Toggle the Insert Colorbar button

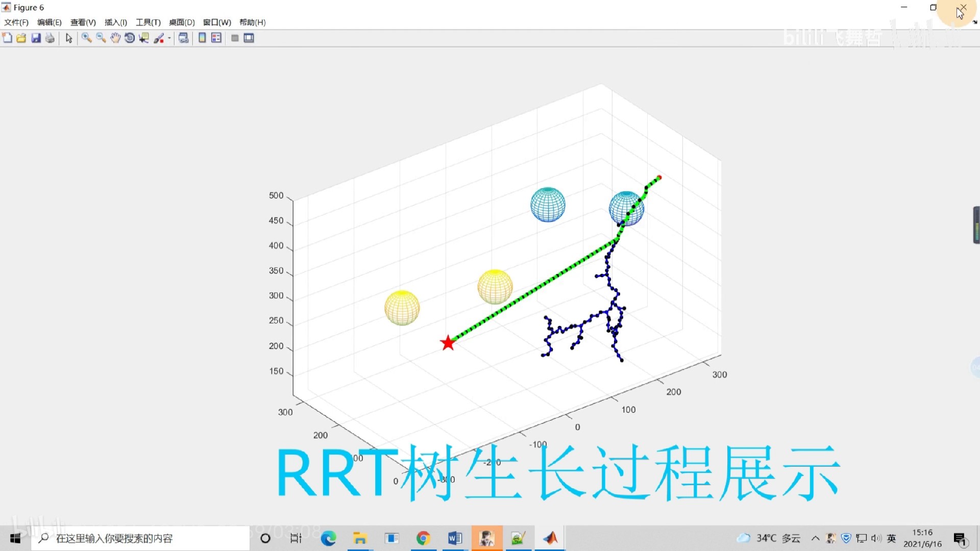[x=202, y=38]
